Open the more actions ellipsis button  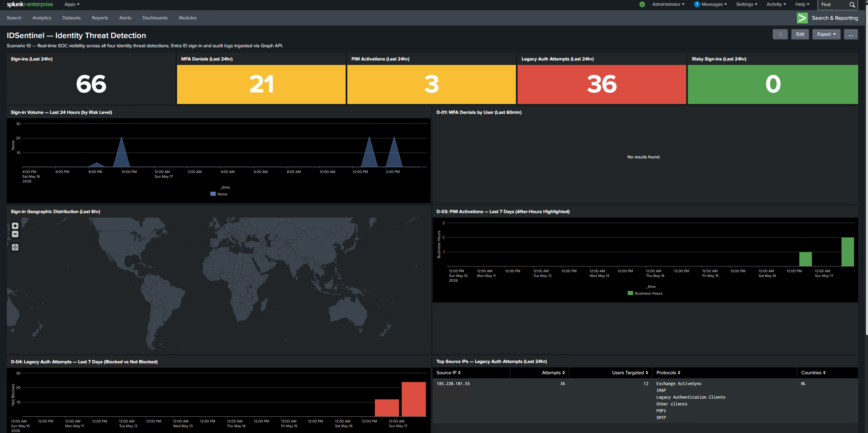851,34
